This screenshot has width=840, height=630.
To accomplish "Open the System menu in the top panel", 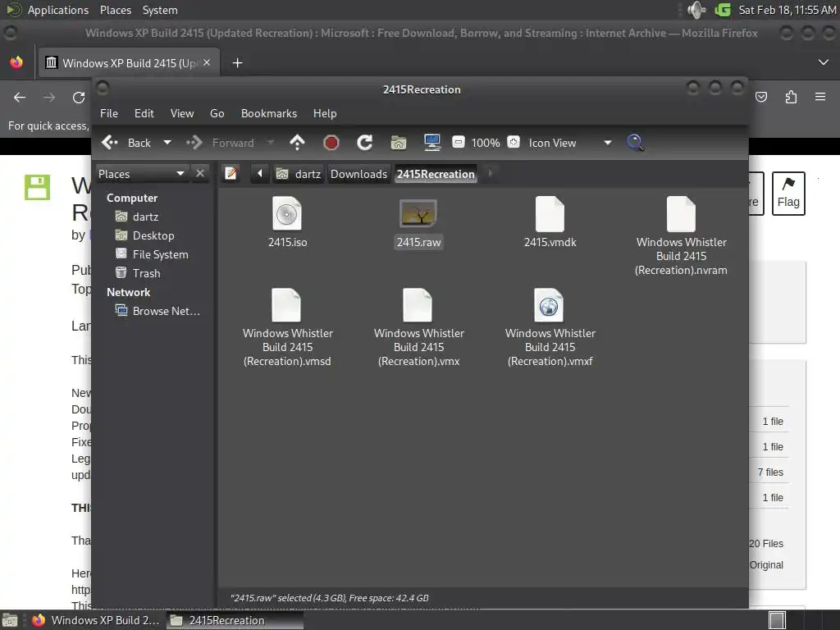I will 160,10.
